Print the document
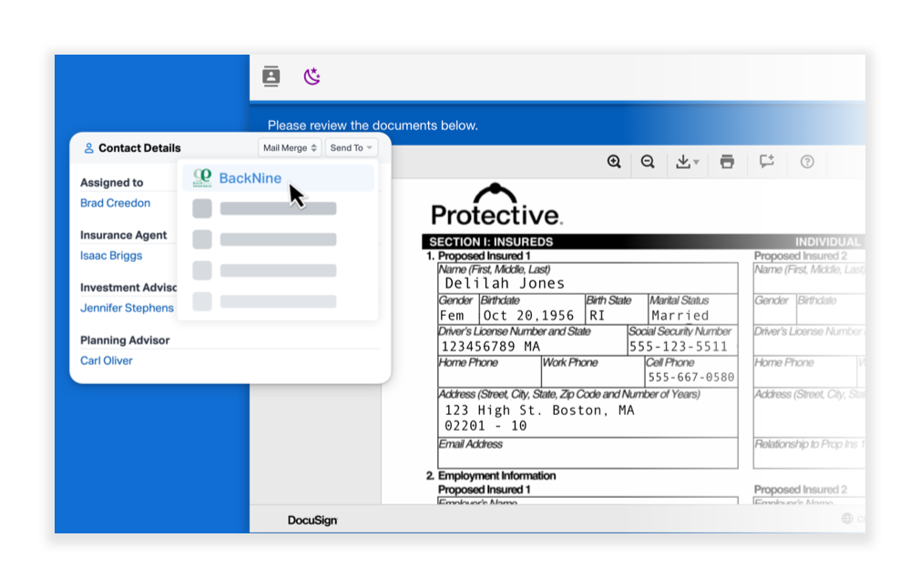Image resolution: width=920 pixels, height=588 pixels. (x=727, y=162)
